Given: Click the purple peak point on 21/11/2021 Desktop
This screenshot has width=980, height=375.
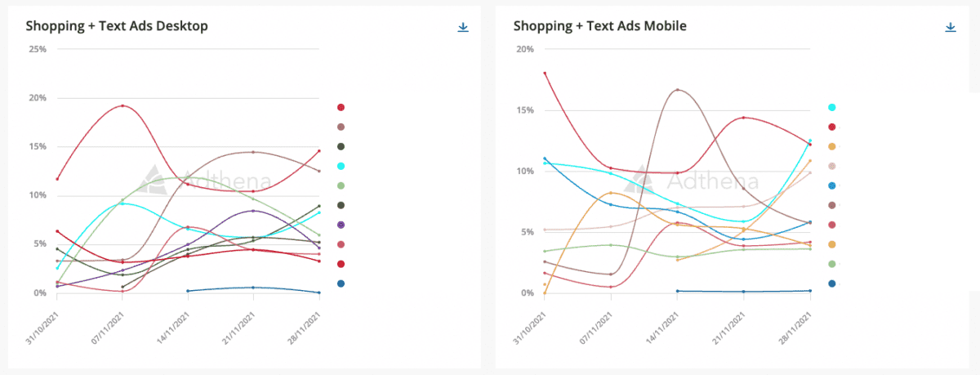Looking at the screenshot, I should (x=253, y=211).
